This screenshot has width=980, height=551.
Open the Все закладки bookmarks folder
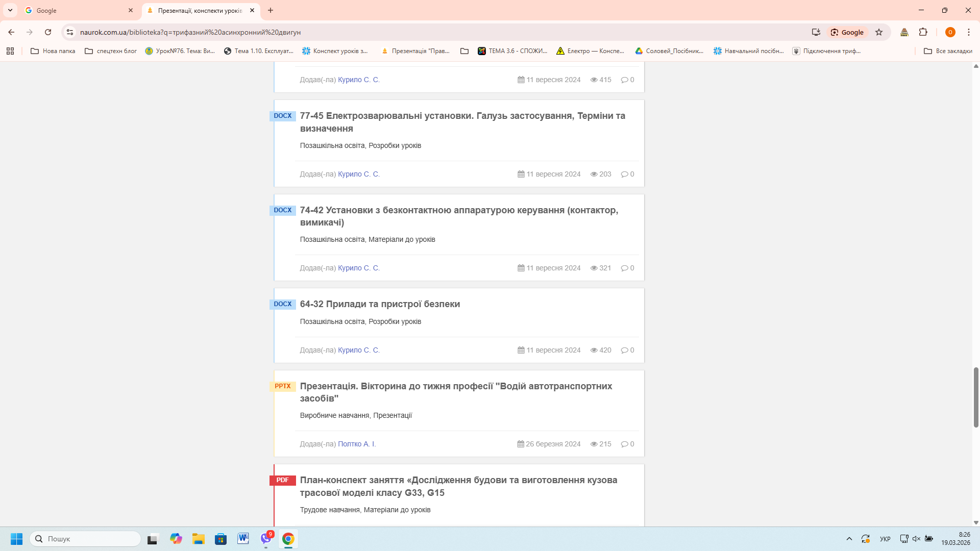[948, 51]
